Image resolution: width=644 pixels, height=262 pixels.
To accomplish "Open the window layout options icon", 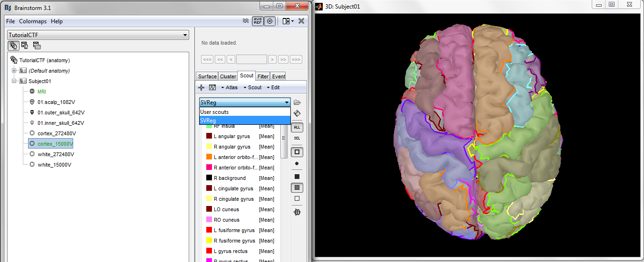I will (287, 21).
